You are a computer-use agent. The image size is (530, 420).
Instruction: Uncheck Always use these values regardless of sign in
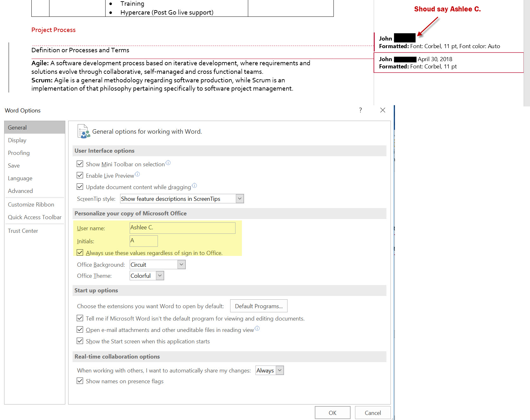(80, 253)
